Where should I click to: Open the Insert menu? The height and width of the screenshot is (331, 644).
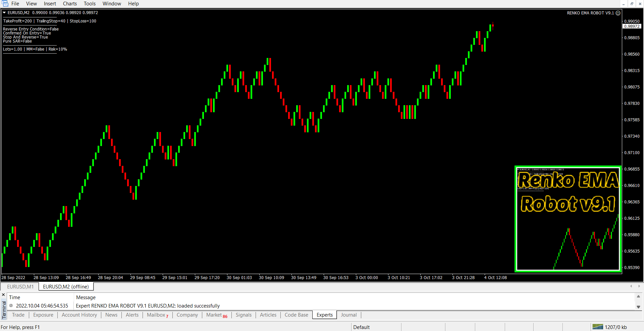[x=50, y=4]
